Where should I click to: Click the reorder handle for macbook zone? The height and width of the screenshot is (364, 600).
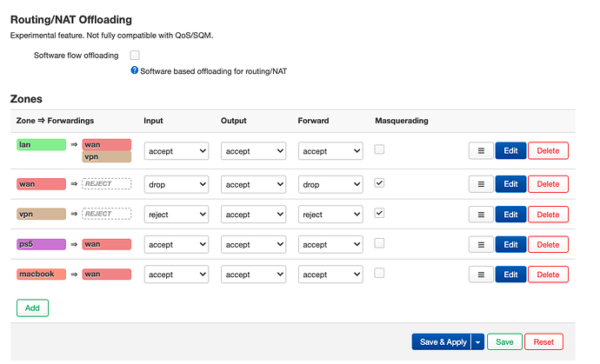tap(481, 275)
